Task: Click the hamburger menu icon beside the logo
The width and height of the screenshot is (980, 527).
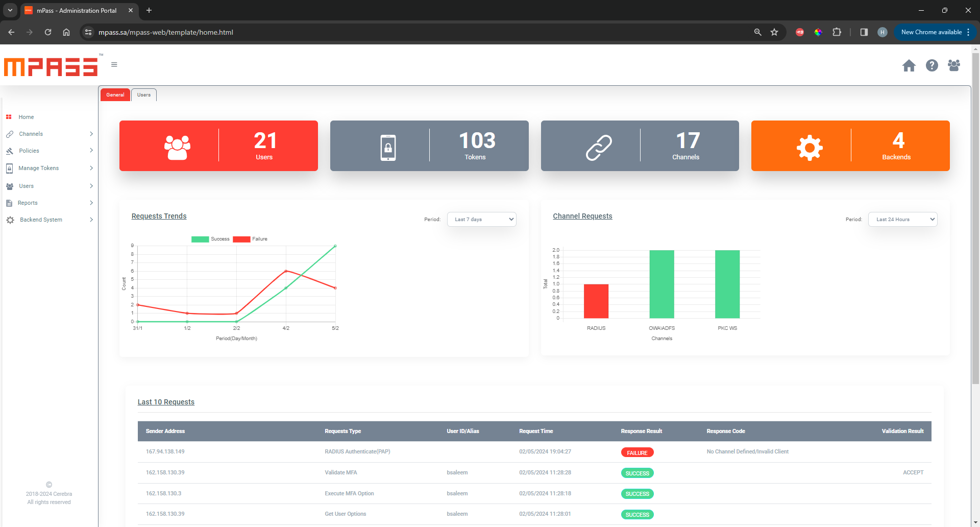Action: point(114,64)
